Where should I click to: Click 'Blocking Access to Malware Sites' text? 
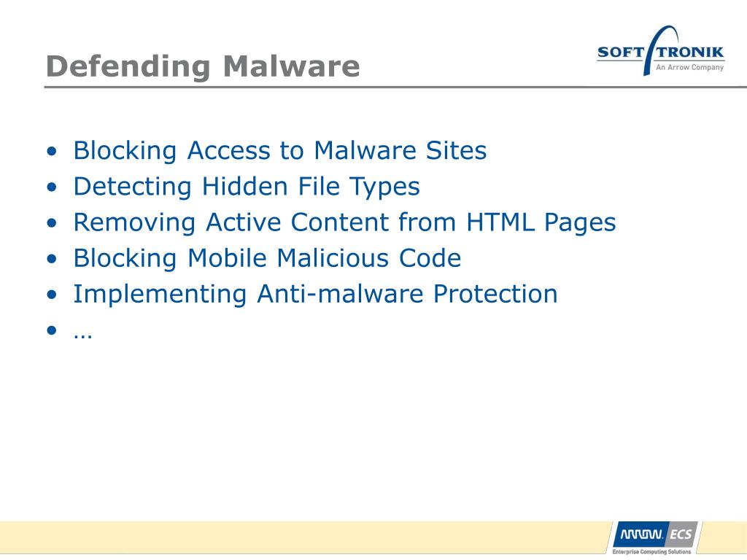click(279, 150)
